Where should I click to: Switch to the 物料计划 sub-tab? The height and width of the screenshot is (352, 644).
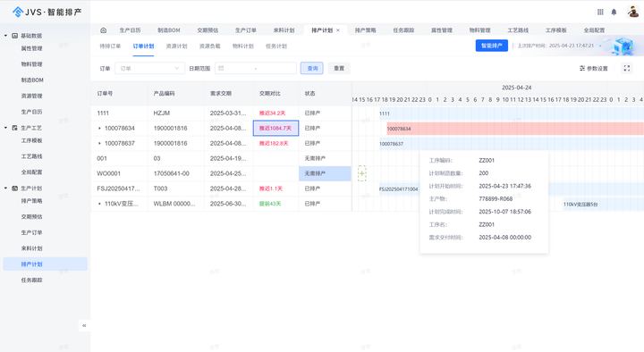point(243,46)
